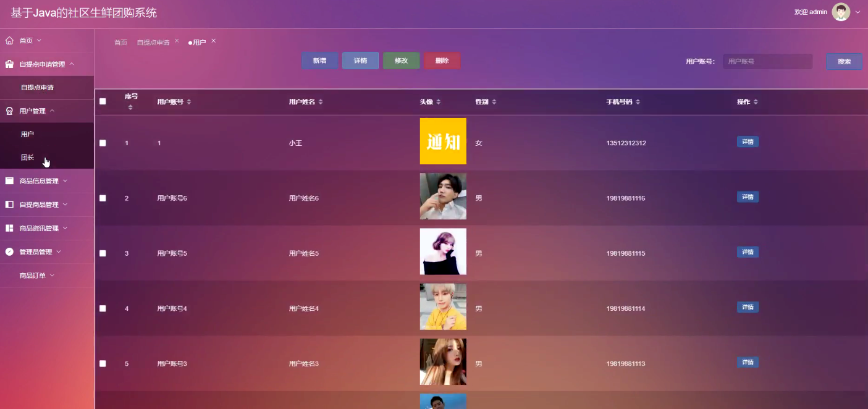Select 团长 in the sidebar
The width and height of the screenshot is (868, 409).
click(47, 158)
